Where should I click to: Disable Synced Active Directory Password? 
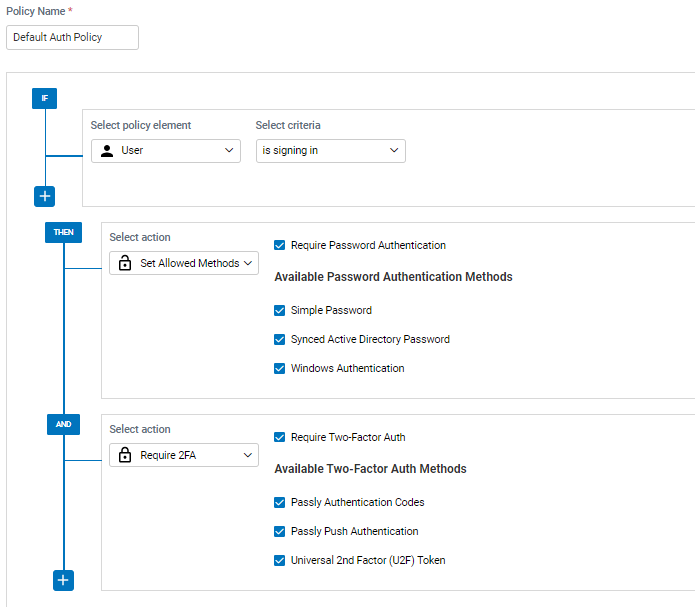coord(279,339)
